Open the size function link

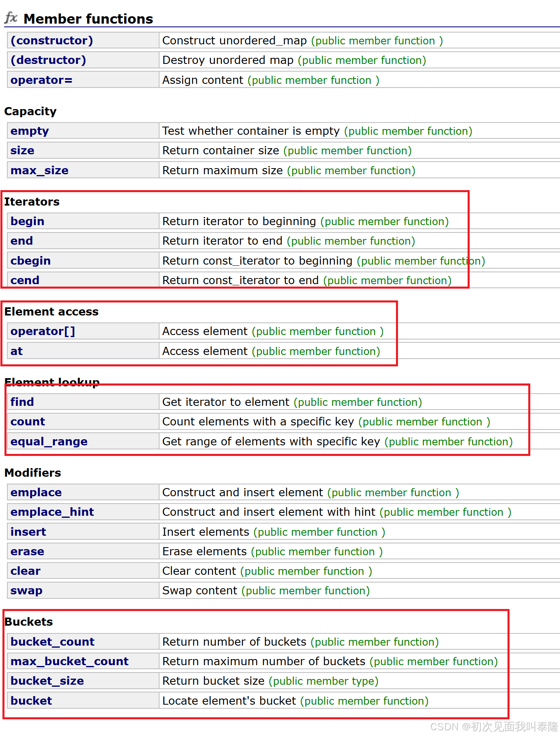(x=22, y=151)
